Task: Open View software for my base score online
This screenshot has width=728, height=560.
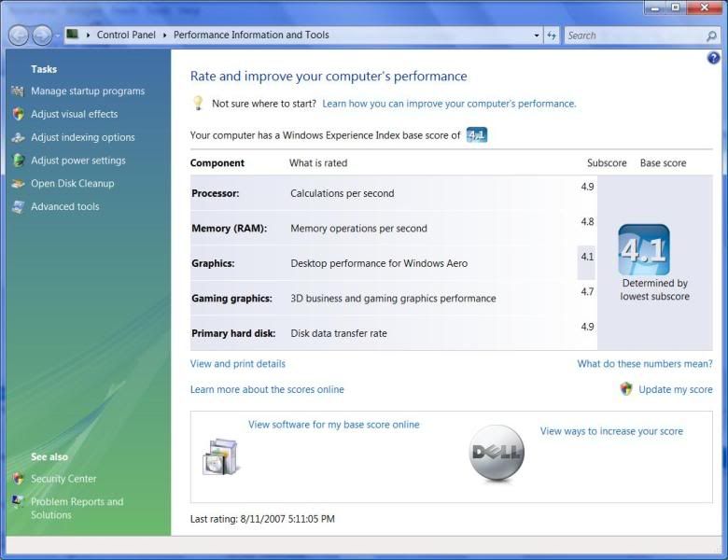Action: click(x=334, y=425)
